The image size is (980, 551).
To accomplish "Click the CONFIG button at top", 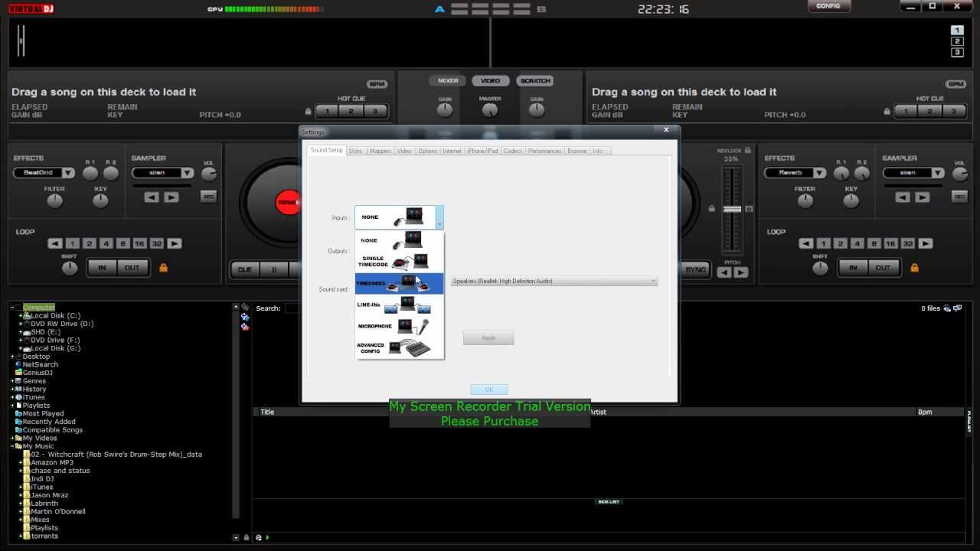I will pyautogui.click(x=828, y=6).
